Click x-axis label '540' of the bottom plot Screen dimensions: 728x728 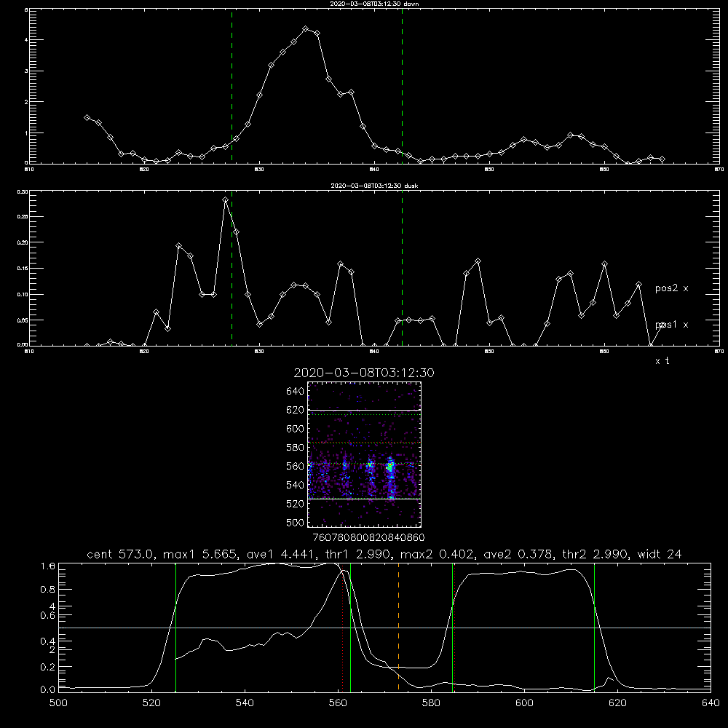click(x=245, y=703)
